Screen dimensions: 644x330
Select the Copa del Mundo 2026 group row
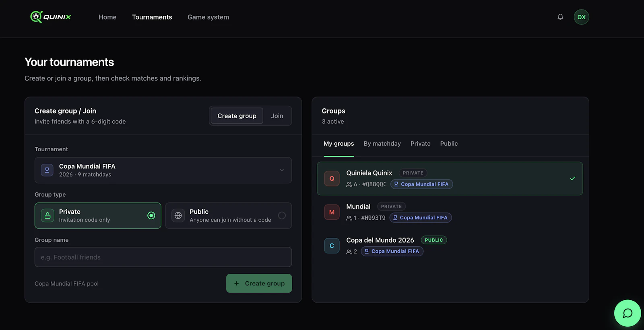(450, 245)
